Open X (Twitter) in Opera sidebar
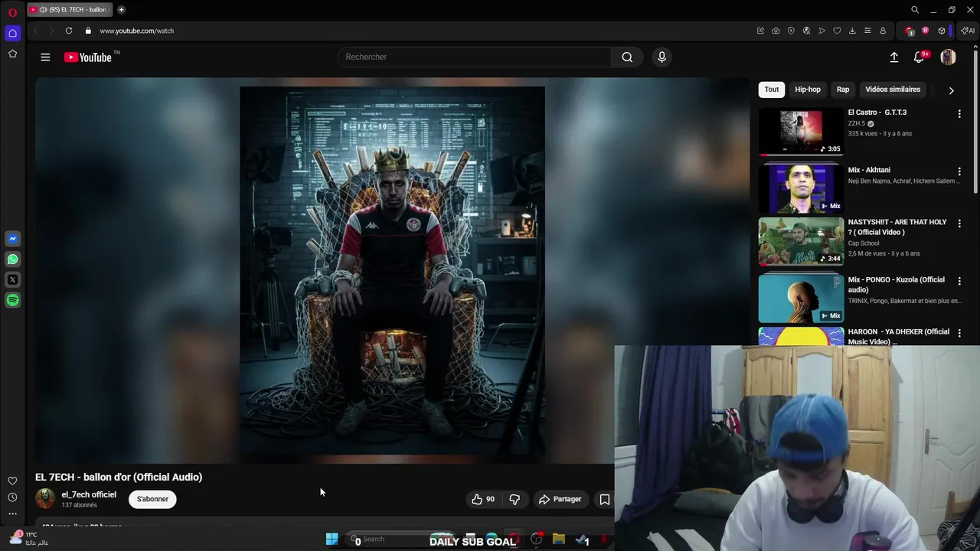The width and height of the screenshot is (980, 551). (x=12, y=280)
